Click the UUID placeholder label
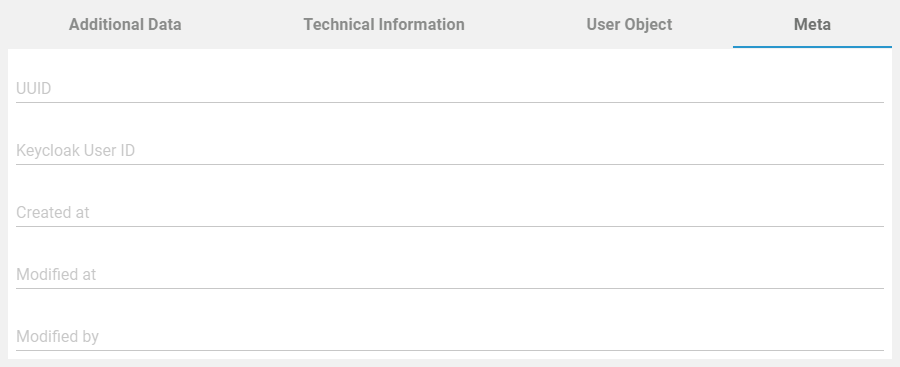900x367 pixels. [34, 88]
